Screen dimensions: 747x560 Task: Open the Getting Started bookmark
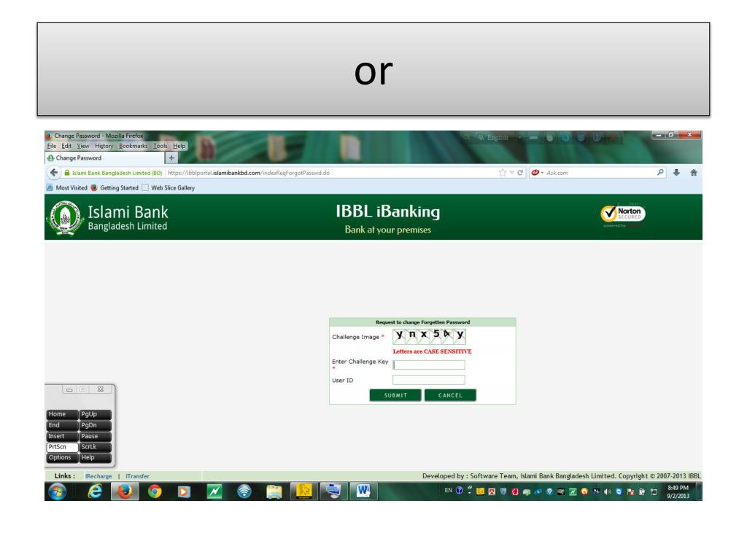(x=115, y=187)
